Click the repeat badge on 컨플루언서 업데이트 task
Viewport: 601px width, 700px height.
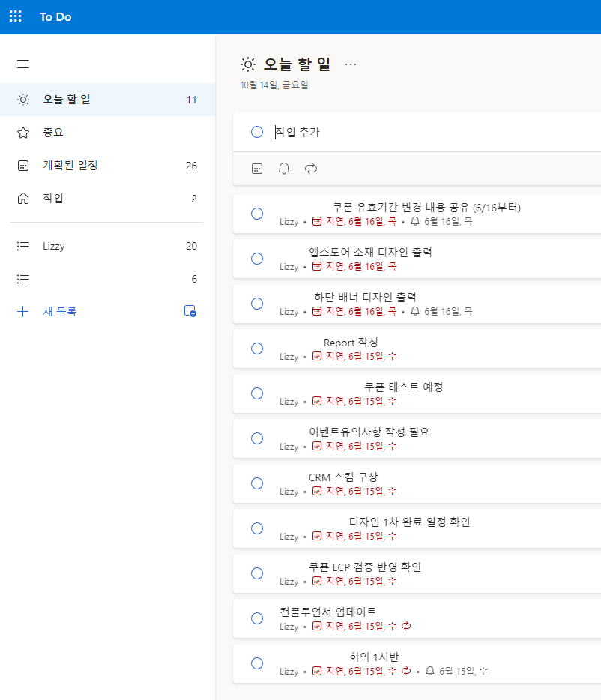pos(406,626)
